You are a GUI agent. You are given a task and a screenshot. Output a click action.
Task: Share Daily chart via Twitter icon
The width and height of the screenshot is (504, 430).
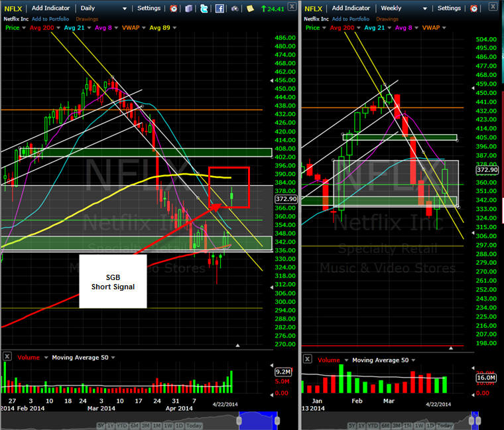tap(204, 9)
